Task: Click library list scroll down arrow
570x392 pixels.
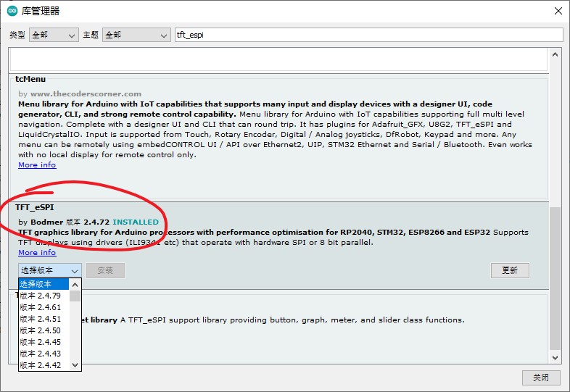Action: coord(555,357)
